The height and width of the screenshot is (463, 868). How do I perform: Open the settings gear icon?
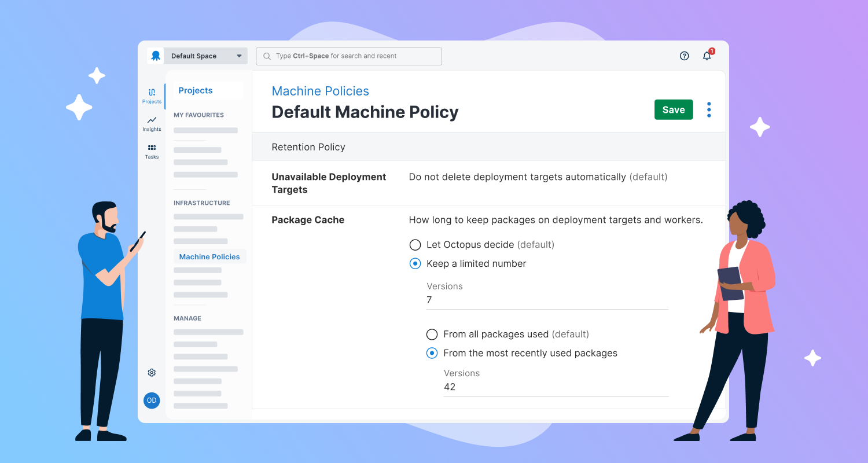coord(152,373)
